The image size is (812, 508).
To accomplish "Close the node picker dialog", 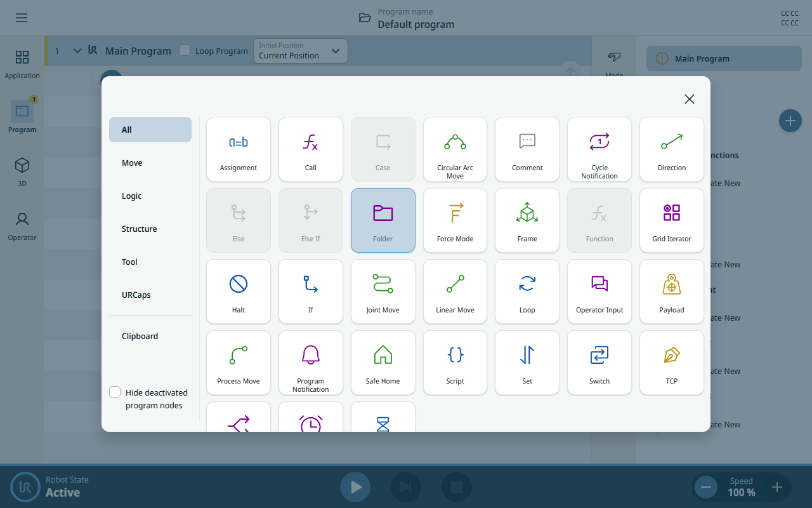I will (690, 99).
